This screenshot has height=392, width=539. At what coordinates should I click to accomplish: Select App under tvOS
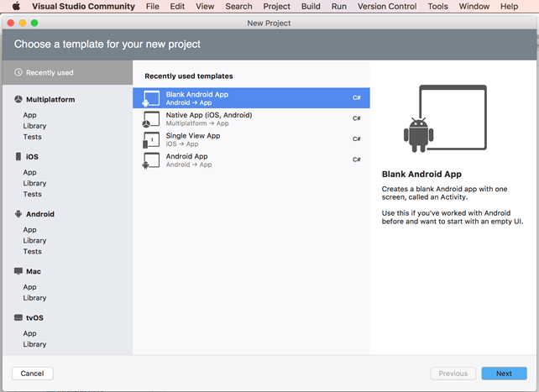(x=30, y=333)
